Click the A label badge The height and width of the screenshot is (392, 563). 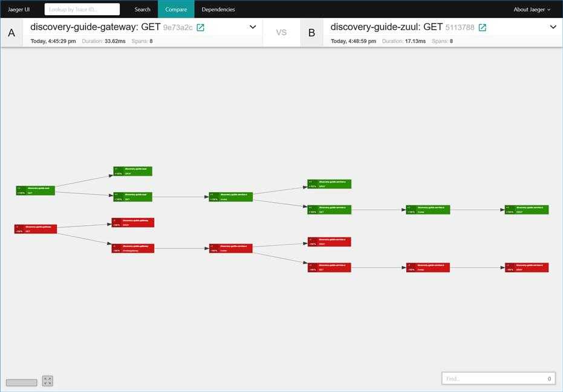[11, 33]
